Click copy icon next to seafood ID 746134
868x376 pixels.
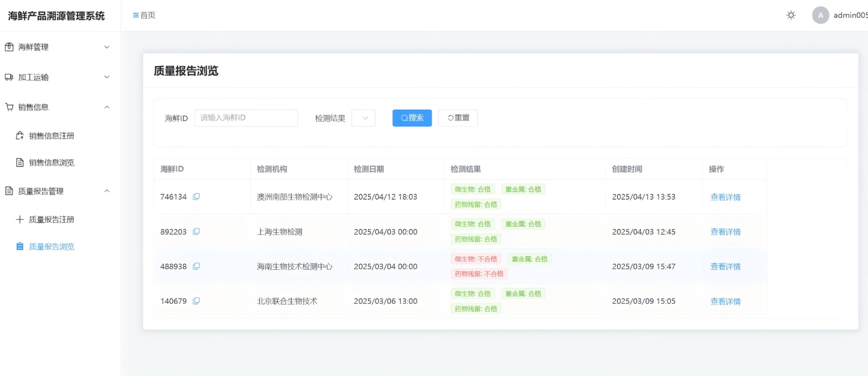point(196,196)
